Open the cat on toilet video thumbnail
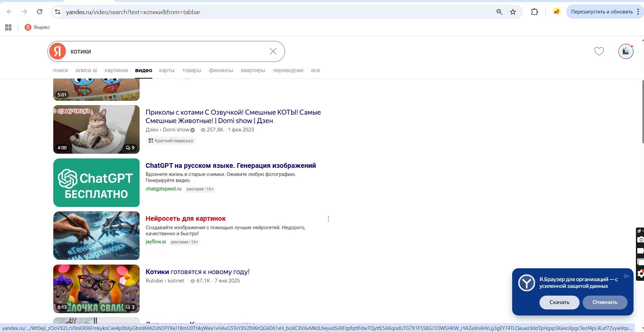The width and height of the screenshot is (644, 332). (x=96, y=129)
